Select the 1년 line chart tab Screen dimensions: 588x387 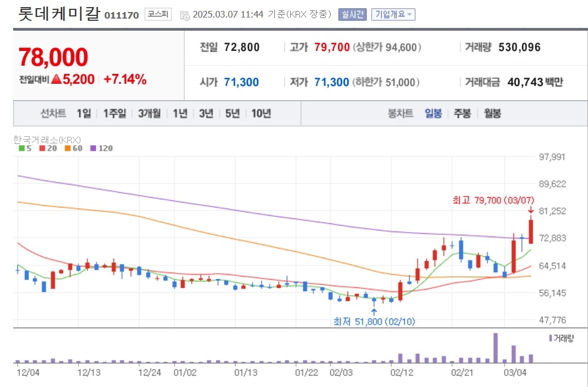pyautogui.click(x=180, y=113)
